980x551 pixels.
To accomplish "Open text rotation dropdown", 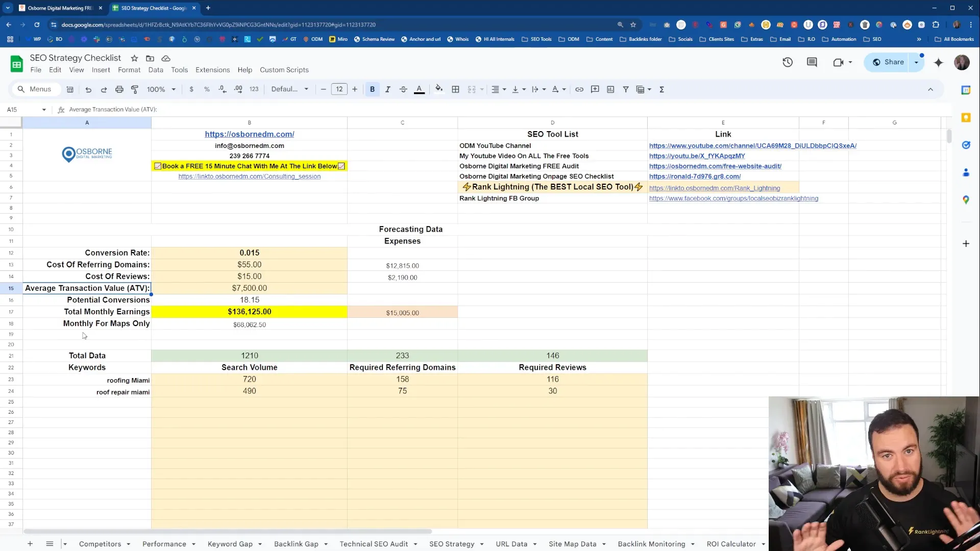I will pyautogui.click(x=559, y=89).
